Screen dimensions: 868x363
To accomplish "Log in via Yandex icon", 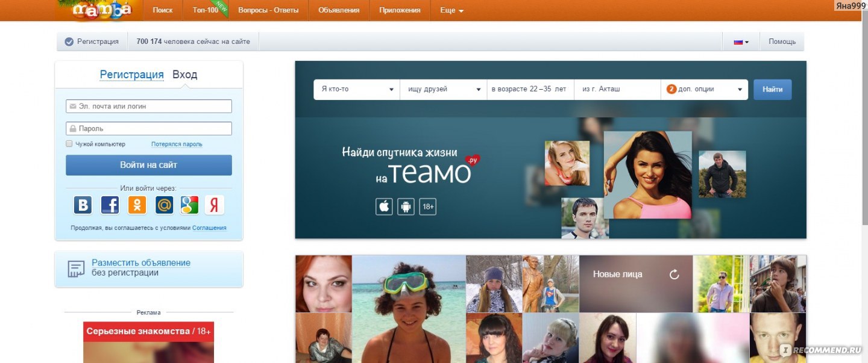I will coord(214,205).
